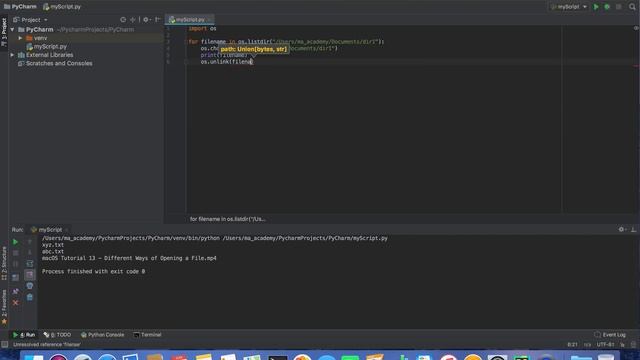Open the TODO tool window tab
The height and width of the screenshot is (360, 640).
click(x=57, y=335)
